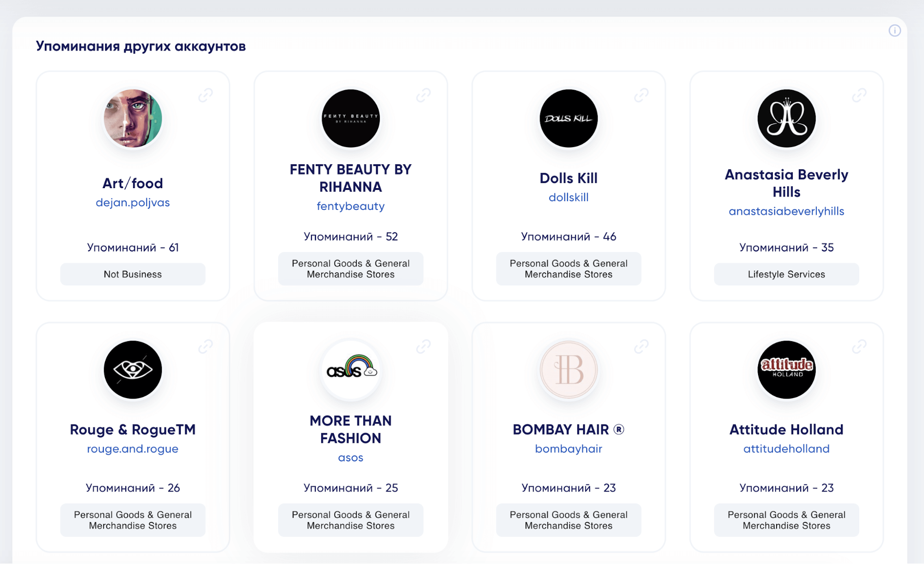Select category tag on Attitude Holland card
The image size is (924, 564).
(786, 520)
